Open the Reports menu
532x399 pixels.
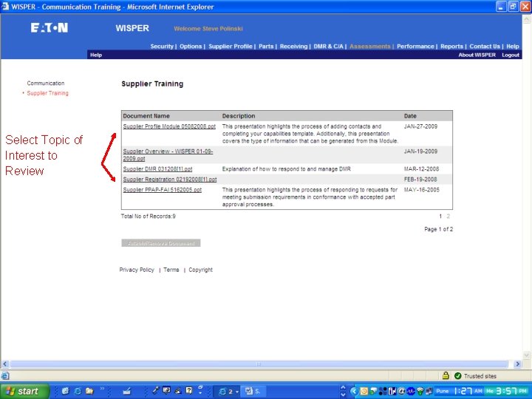451,46
